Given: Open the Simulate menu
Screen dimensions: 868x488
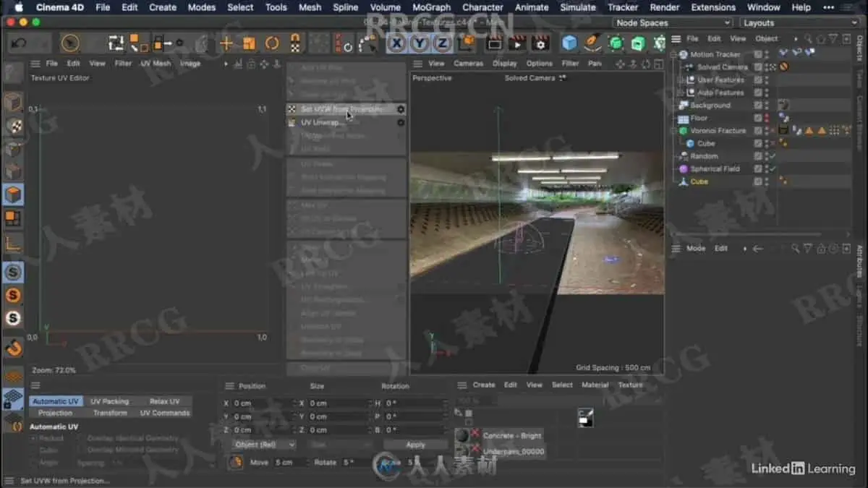Looking at the screenshot, I should tap(579, 7).
